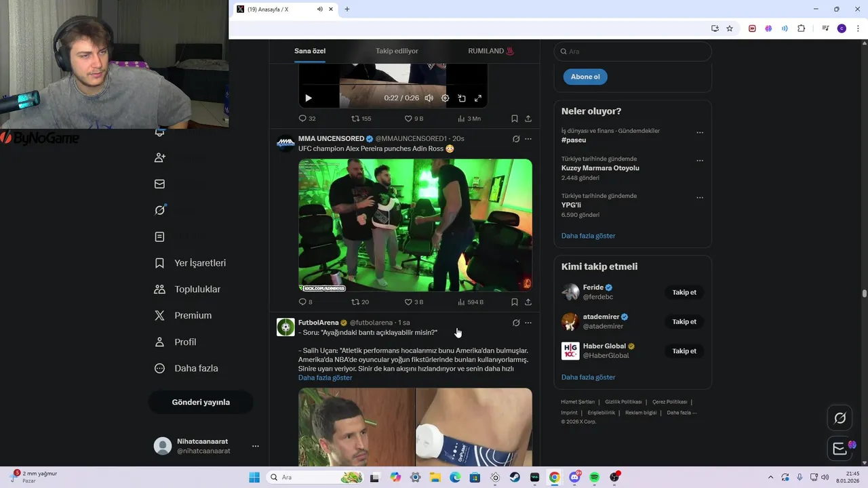The height and width of the screenshot is (488, 868).
Task: Switch to the RUMILAND tab
Action: coord(491,51)
